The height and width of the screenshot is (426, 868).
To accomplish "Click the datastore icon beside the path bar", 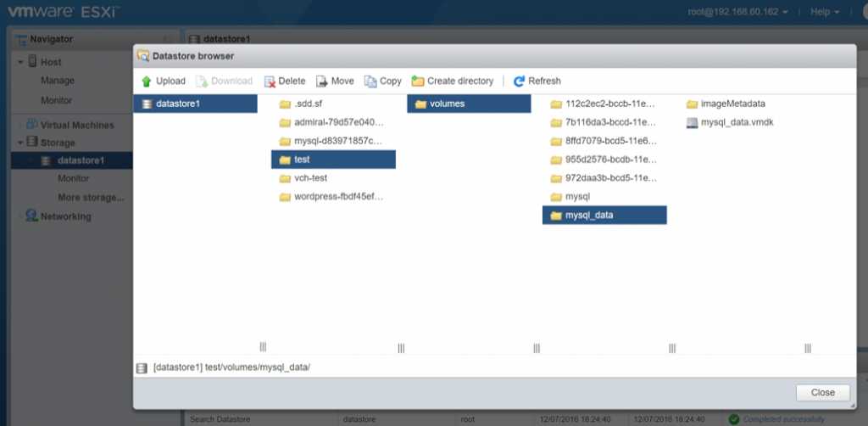I will coord(142,367).
